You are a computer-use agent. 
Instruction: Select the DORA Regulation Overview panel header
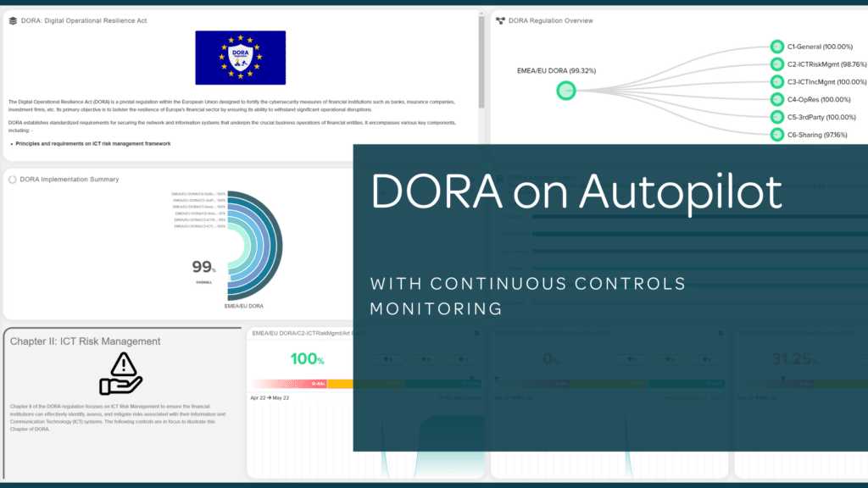(x=552, y=20)
